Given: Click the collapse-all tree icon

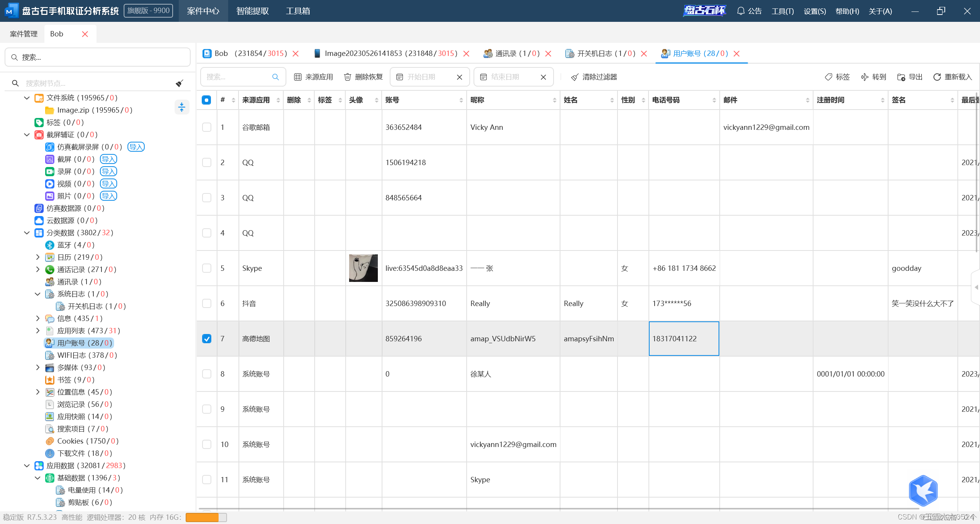Looking at the screenshot, I should coord(181,107).
